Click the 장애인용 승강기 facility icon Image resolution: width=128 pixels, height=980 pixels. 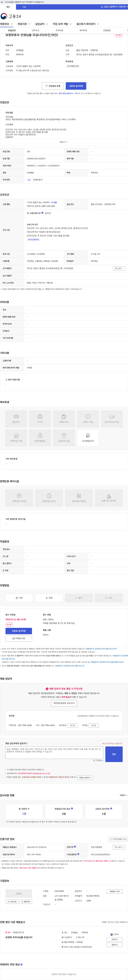[49, 498]
